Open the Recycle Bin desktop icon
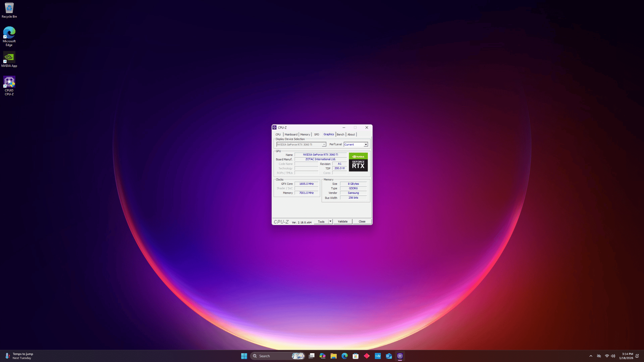Image resolution: width=644 pixels, height=362 pixels. point(9,10)
